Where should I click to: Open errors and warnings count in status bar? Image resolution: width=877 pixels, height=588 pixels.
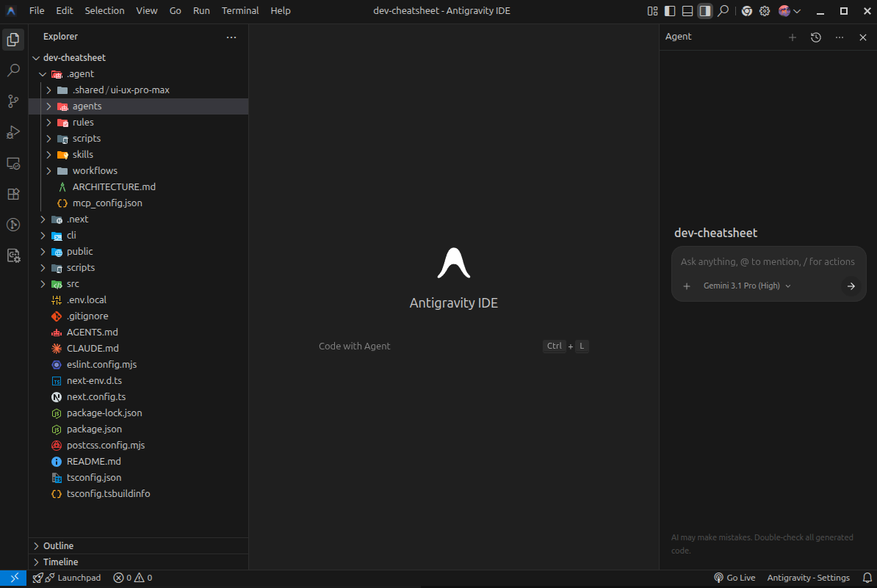(132, 578)
